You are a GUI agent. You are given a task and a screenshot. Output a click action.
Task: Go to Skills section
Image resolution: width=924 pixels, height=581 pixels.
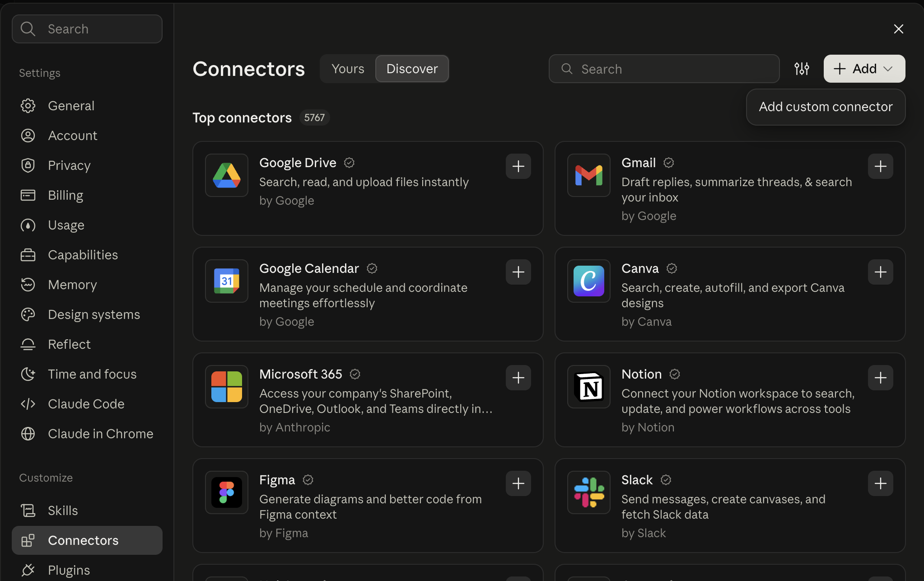[87, 511]
